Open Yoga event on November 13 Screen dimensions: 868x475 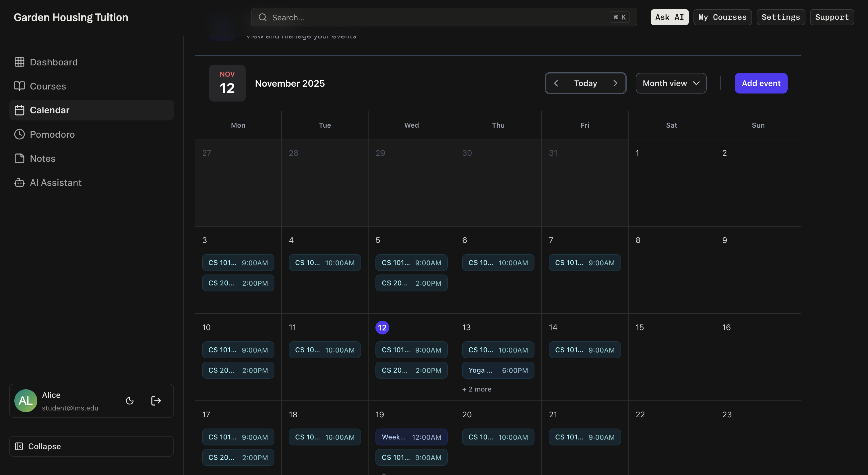point(498,370)
